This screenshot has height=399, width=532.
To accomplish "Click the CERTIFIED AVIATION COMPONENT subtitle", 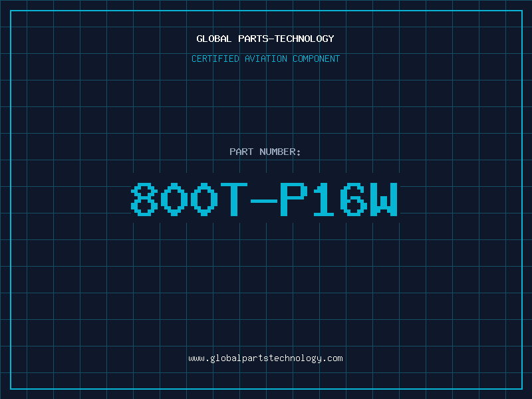I will click(x=265, y=59).
